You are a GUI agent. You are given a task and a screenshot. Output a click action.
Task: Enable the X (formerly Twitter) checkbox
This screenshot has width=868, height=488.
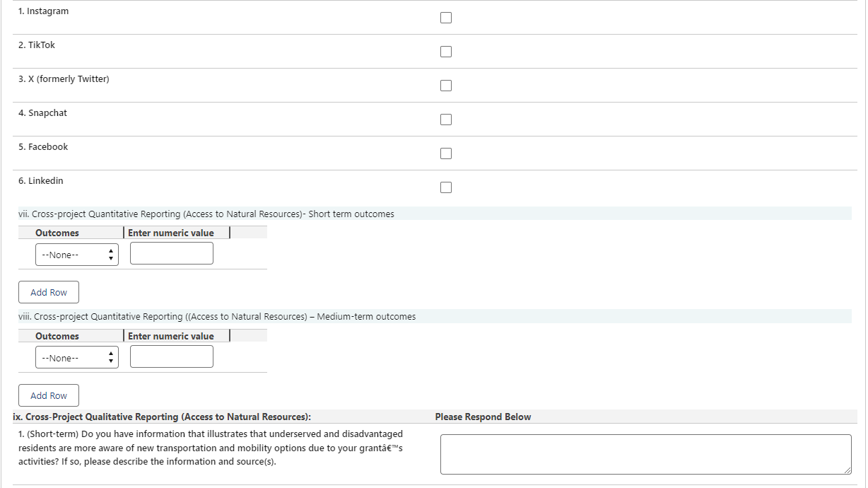click(446, 86)
